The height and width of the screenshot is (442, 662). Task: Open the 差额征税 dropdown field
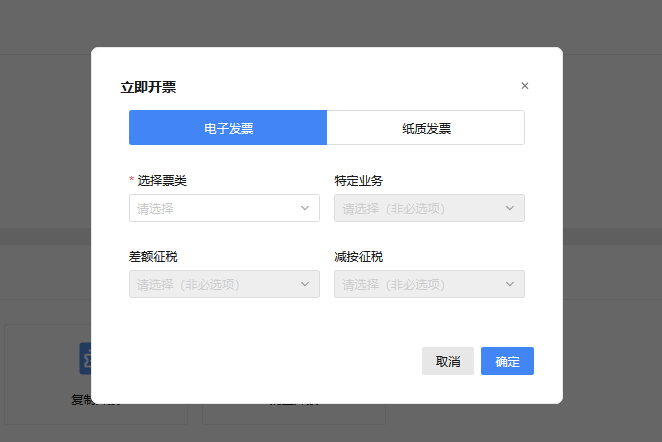click(215, 284)
